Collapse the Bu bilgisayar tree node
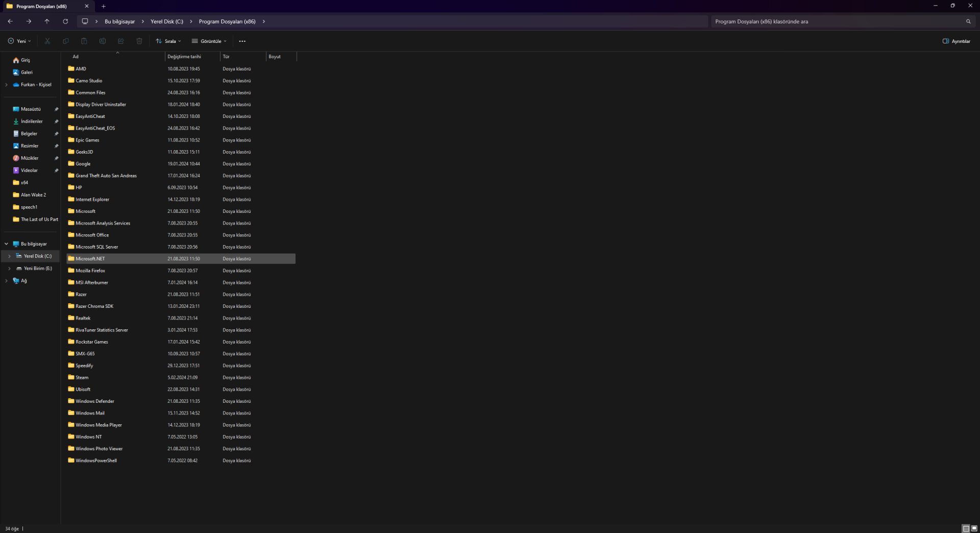 [x=6, y=244]
